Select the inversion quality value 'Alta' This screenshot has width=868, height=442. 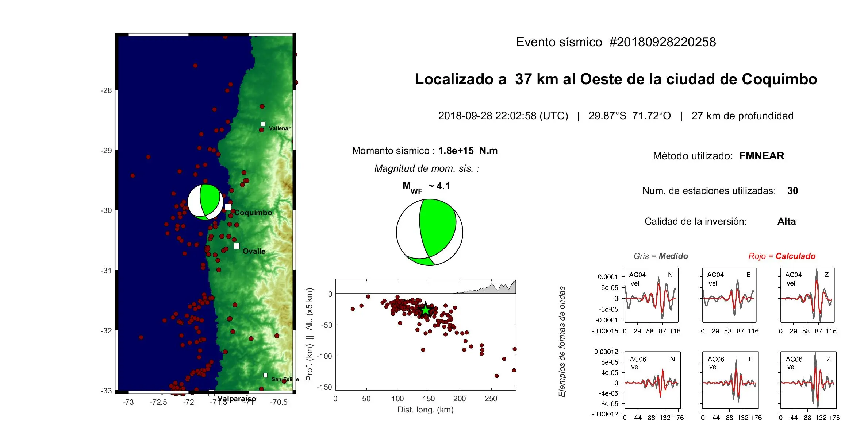[786, 221]
